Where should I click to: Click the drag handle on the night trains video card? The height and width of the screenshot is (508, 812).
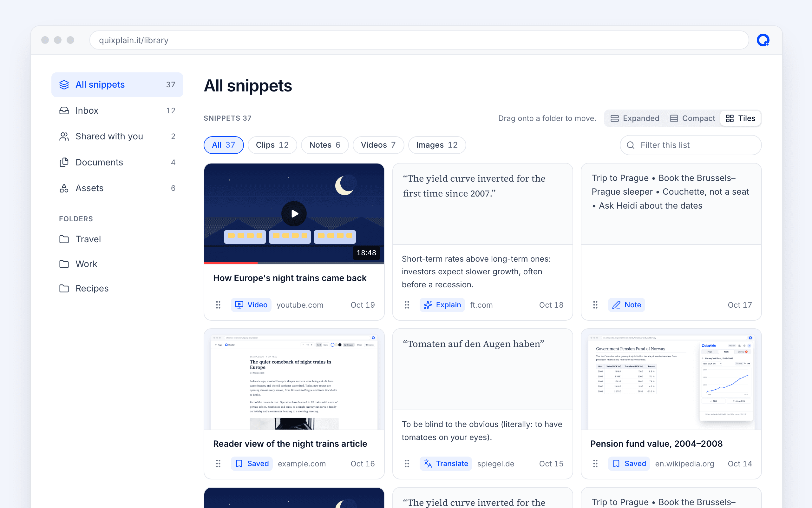point(218,305)
